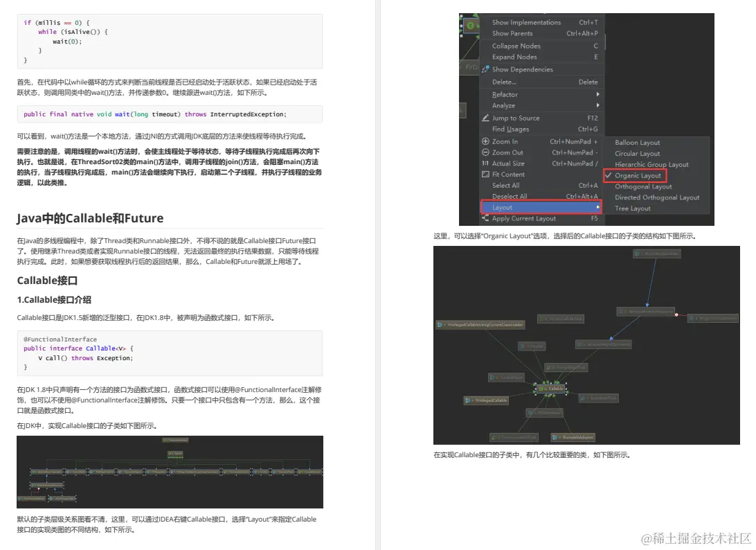Click the PrivilegedCallable node label in organic diagram

(491, 400)
